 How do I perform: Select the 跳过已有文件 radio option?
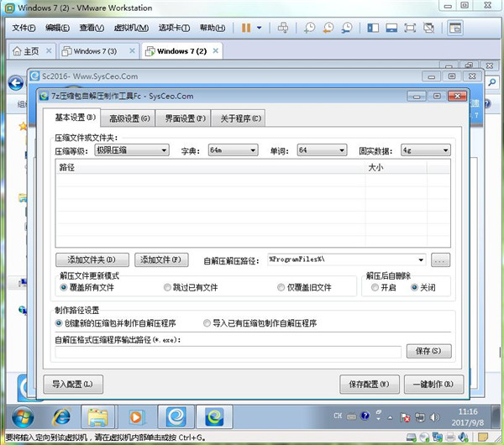pos(191,287)
